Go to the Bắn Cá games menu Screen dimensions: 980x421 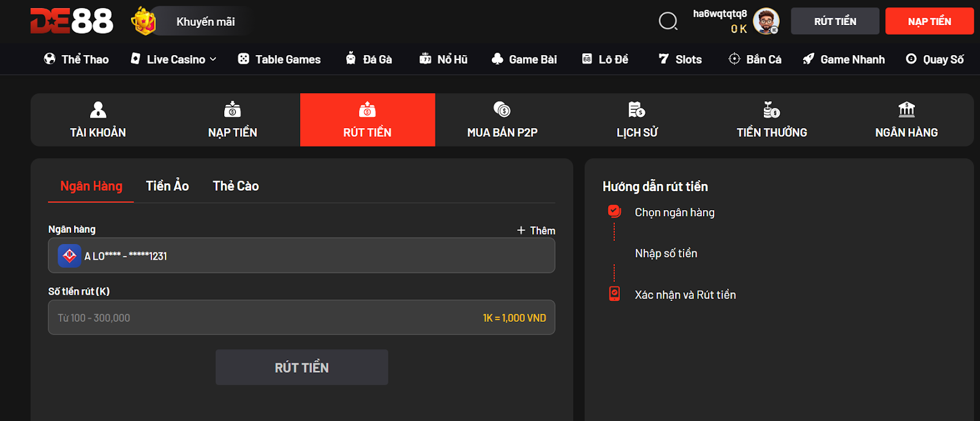point(755,59)
